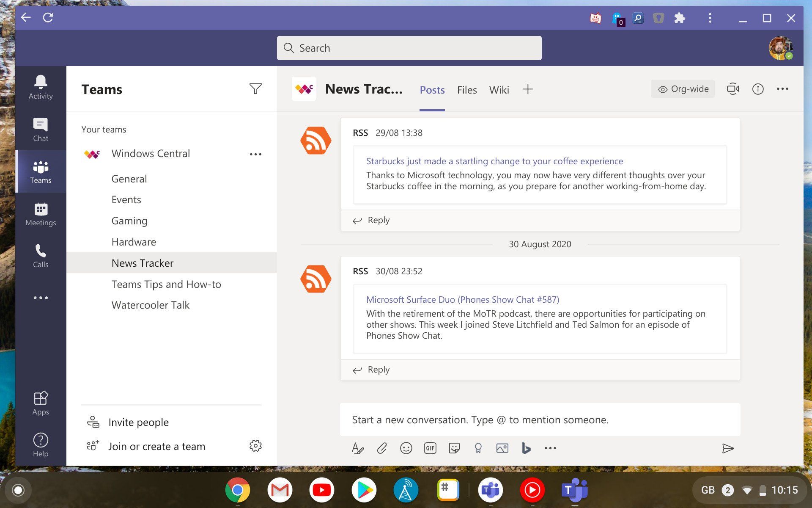Toggle the Teams filter panel
This screenshot has height=508, width=812.
pyautogui.click(x=255, y=89)
